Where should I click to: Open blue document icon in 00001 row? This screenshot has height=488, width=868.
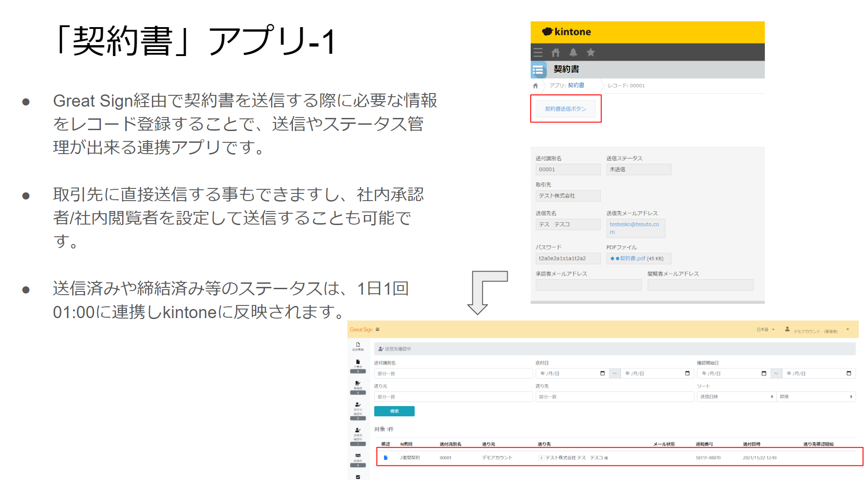386,458
